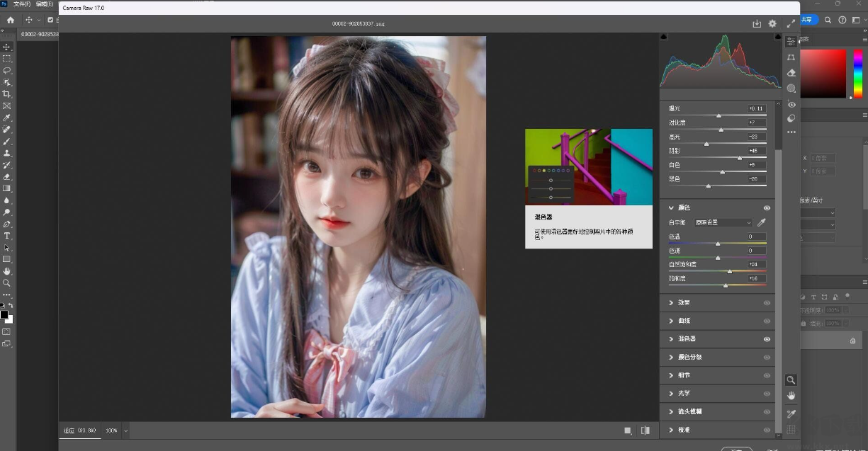The image size is (868, 451).
Task: Select Photoshop Rectangular Marquee tool
Action: [6, 59]
